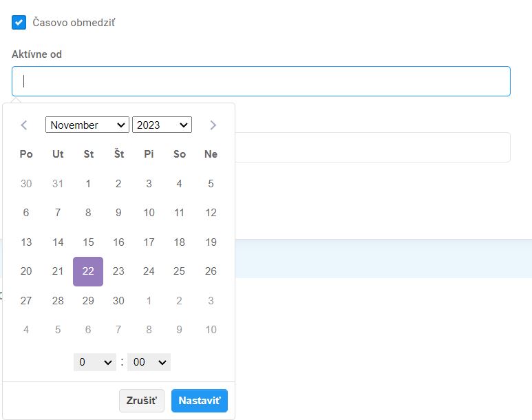This screenshot has width=532, height=420.
Task: Uncheck the Časovo obmedziť checkbox
Action: pos(19,23)
